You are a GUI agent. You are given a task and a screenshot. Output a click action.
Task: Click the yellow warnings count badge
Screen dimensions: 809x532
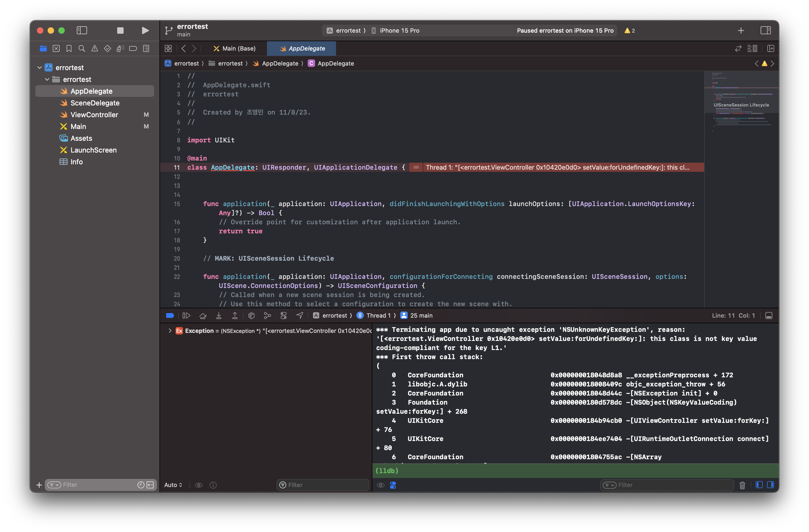point(629,31)
